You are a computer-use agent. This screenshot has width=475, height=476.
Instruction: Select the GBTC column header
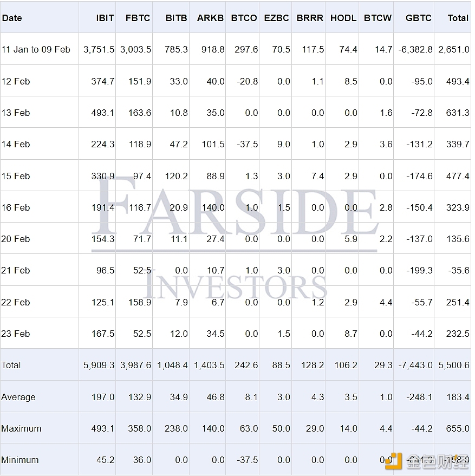click(x=419, y=18)
